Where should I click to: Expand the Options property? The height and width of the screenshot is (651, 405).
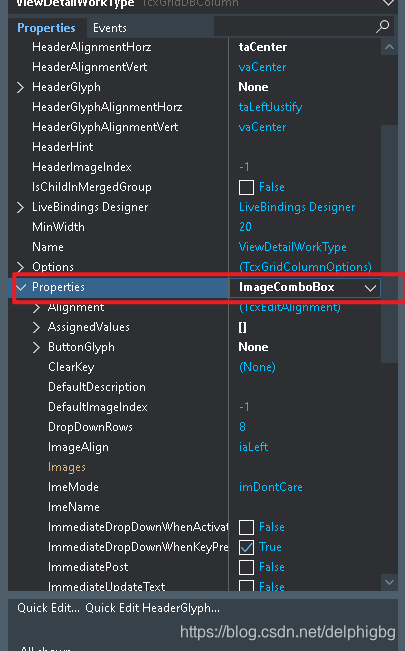pyautogui.click(x=20, y=267)
